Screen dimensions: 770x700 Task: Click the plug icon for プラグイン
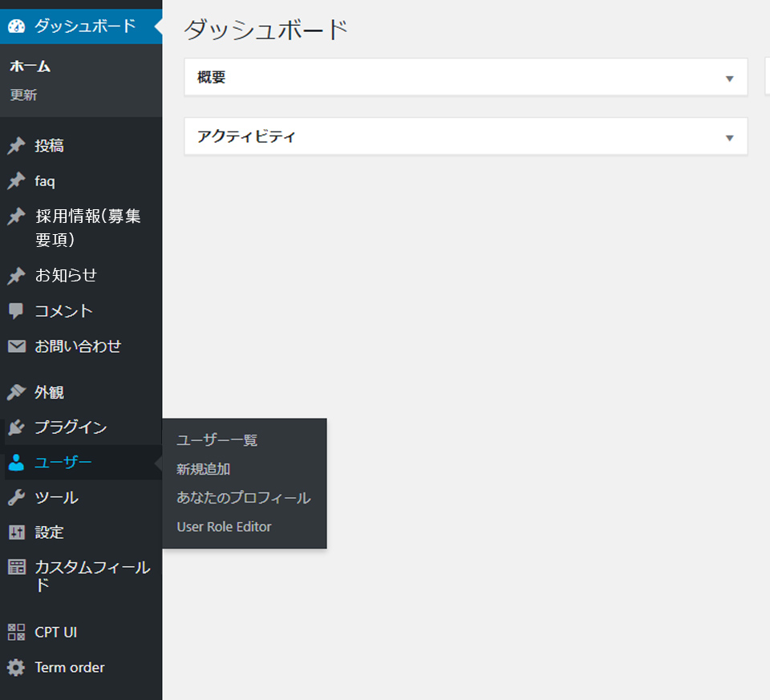pyautogui.click(x=16, y=427)
